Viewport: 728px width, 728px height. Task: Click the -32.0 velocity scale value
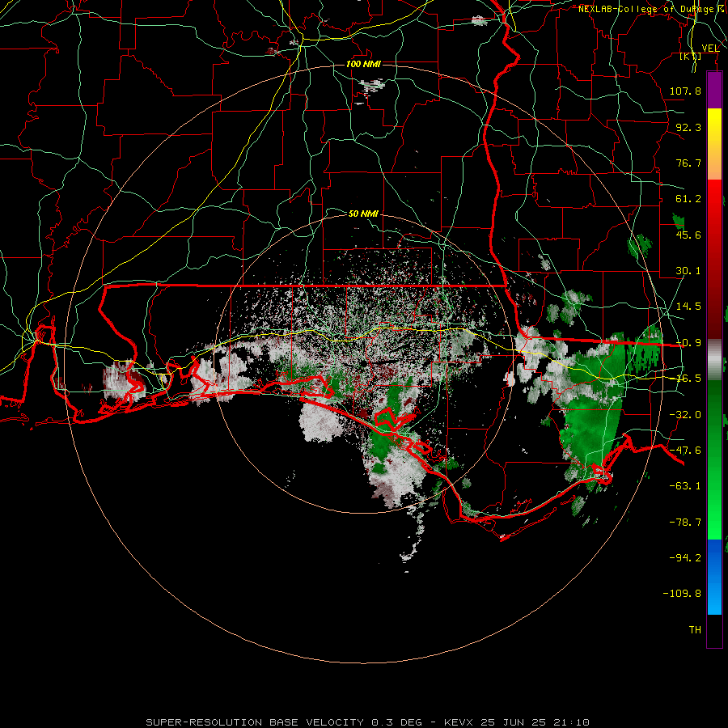[685, 415]
